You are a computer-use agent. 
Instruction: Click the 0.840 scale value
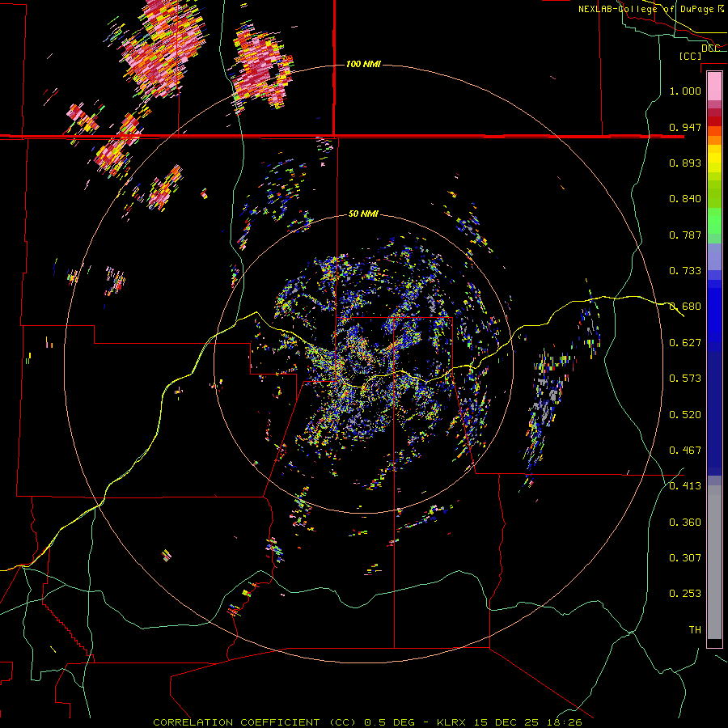pos(685,199)
